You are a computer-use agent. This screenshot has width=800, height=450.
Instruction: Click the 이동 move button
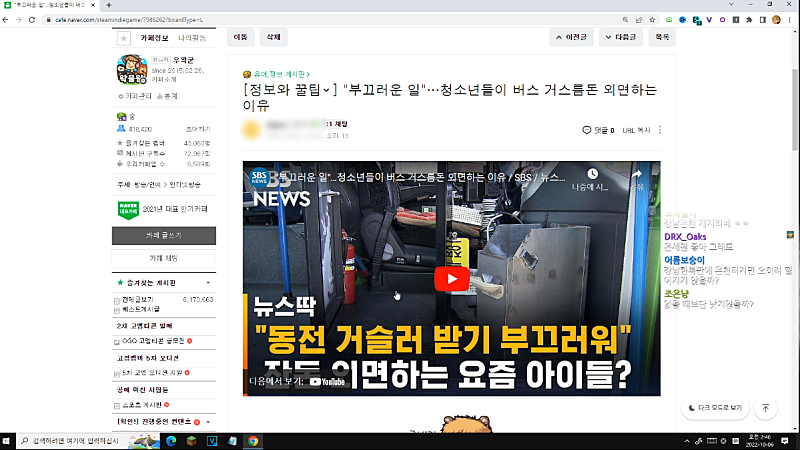click(x=240, y=37)
